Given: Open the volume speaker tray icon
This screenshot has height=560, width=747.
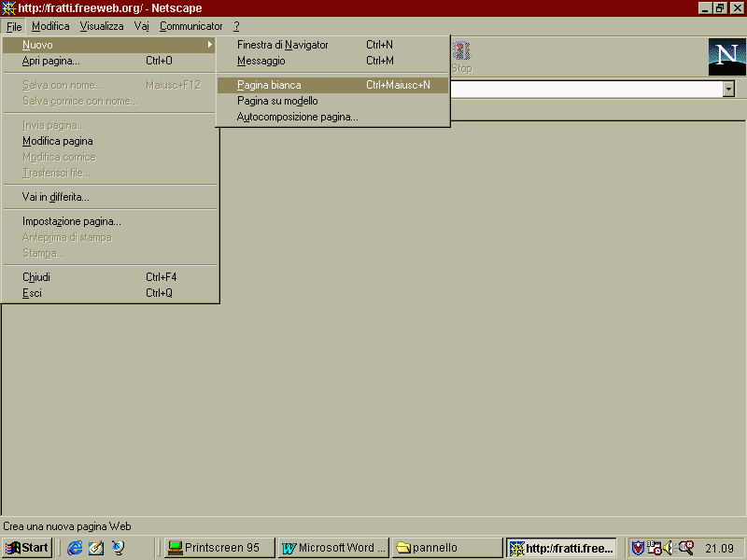Looking at the screenshot, I should pos(669,548).
